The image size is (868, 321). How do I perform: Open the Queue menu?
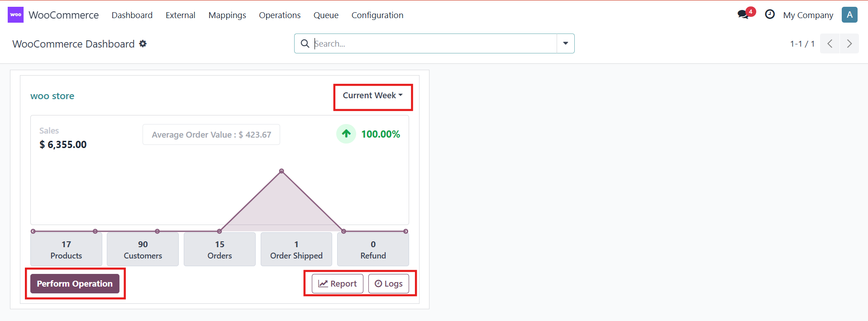[326, 15]
